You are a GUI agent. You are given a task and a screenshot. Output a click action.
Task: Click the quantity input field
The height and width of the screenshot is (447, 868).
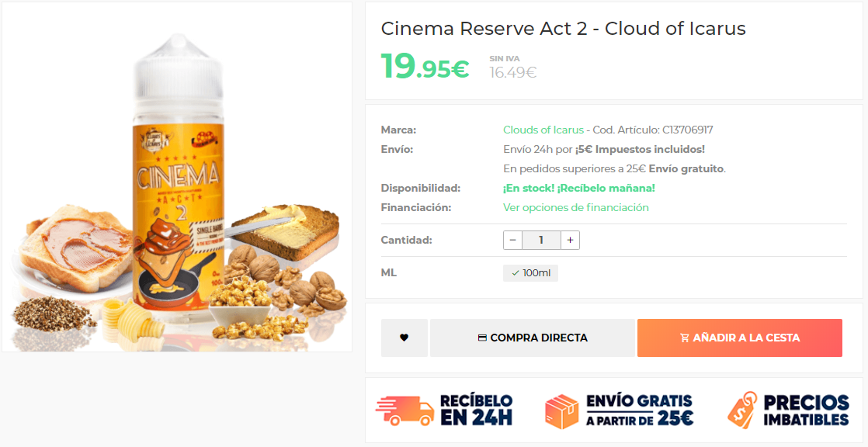[x=541, y=240]
